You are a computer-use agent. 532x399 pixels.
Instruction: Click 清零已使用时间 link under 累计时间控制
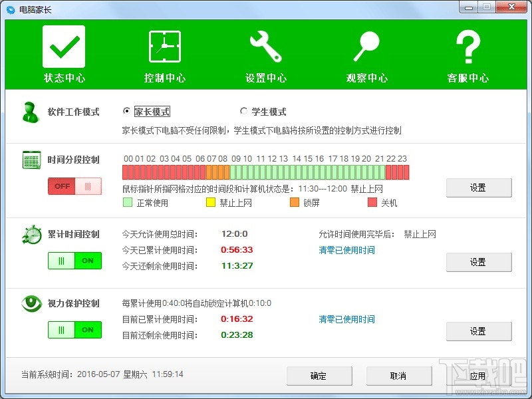(346, 251)
